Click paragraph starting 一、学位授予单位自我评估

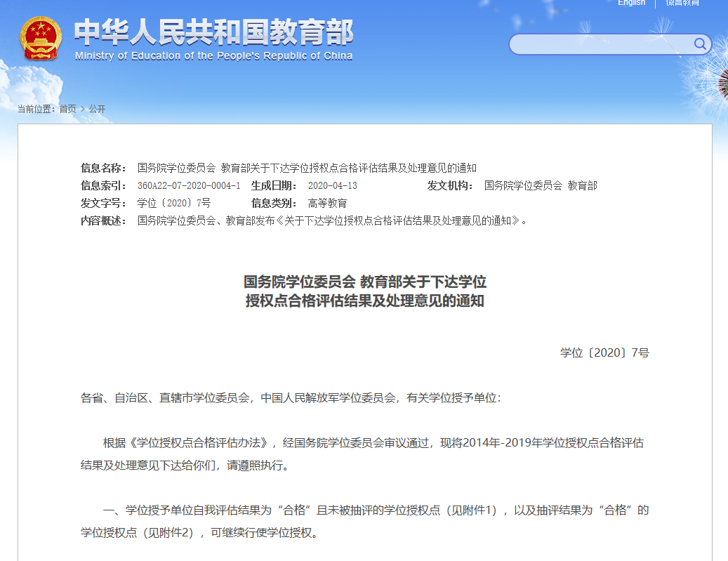(x=364, y=522)
